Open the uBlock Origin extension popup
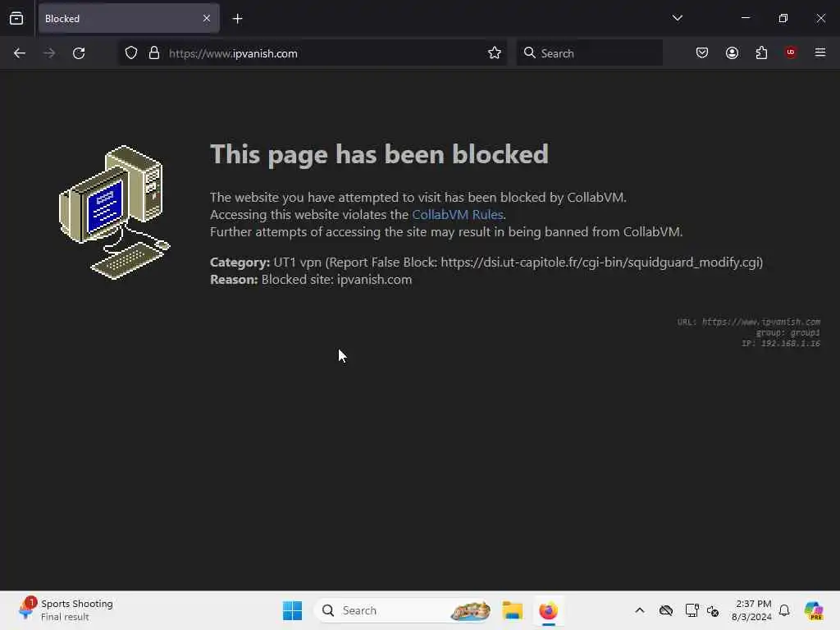 coord(791,52)
